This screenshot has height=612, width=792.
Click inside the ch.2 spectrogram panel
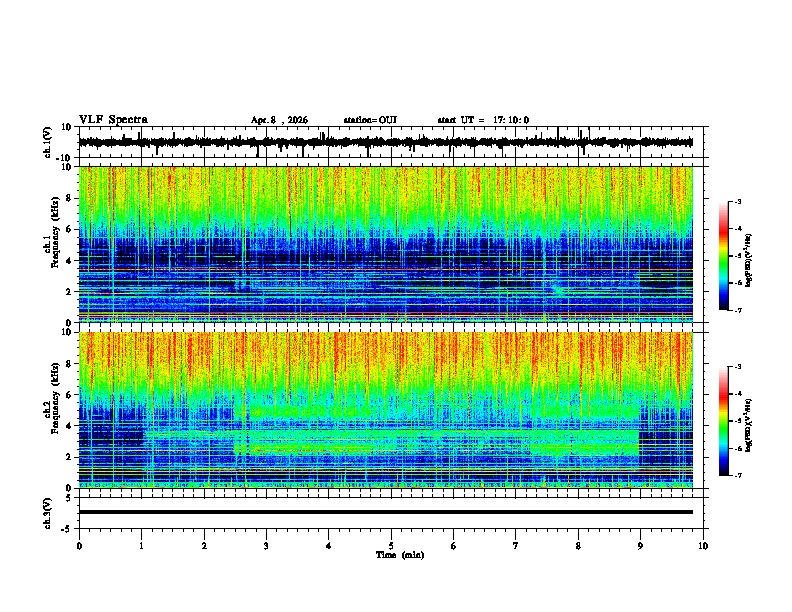[x=386, y=410]
